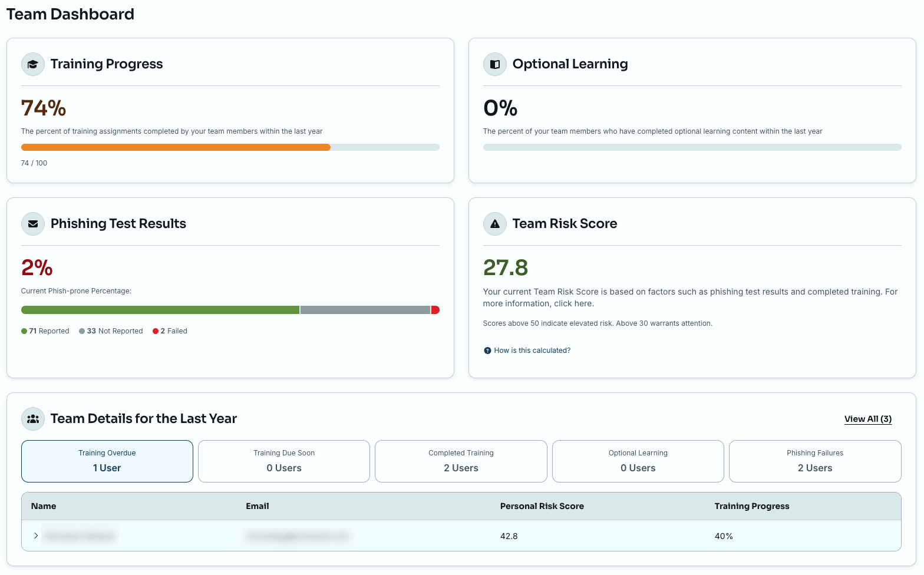This screenshot has width=924, height=575.
Task: Click the 74 / 100 count text
Action: click(x=34, y=163)
